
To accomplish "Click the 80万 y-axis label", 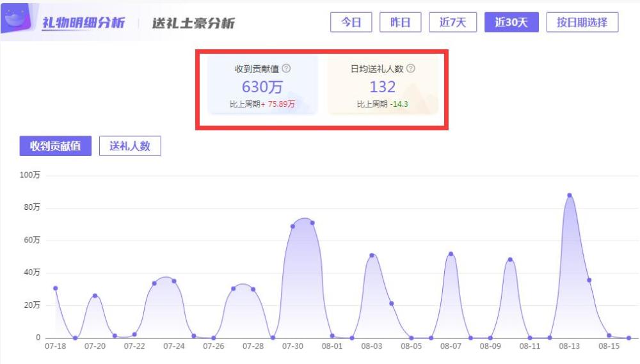I will [32, 207].
